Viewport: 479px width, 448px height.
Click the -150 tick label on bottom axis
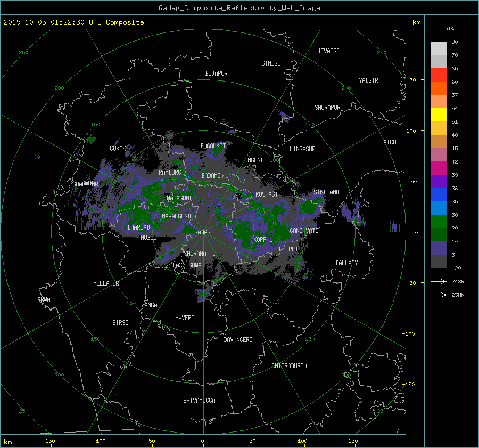point(48,441)
